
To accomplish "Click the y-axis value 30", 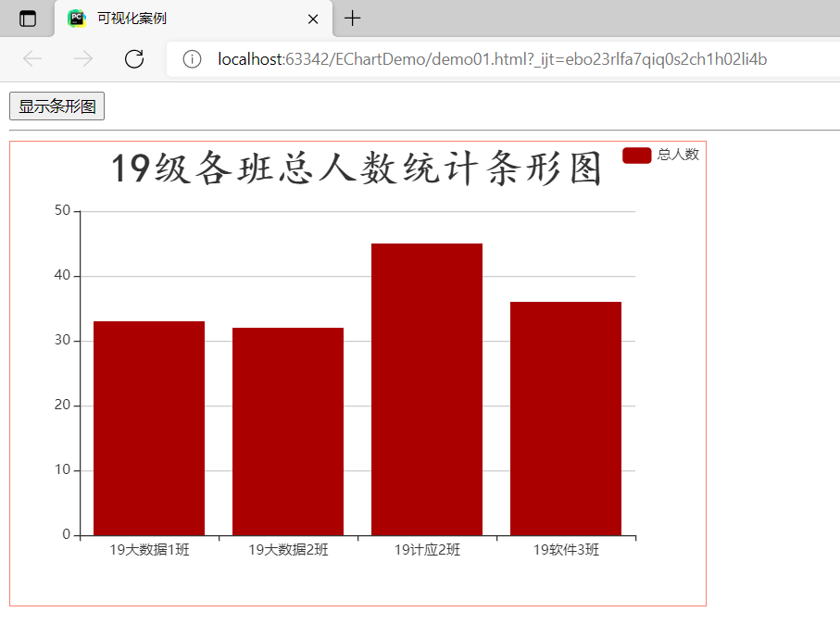I will point(62,340).
